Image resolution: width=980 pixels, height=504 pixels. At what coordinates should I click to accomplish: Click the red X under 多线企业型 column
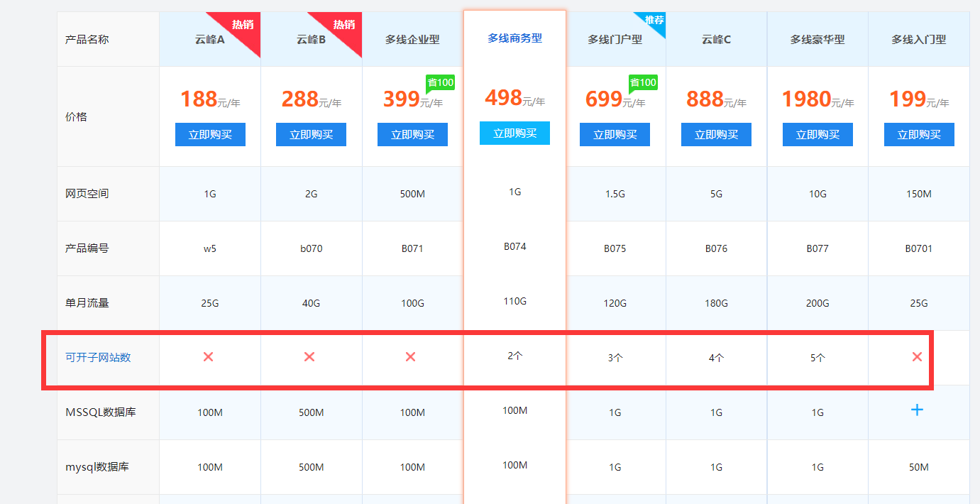click(410, 357)
